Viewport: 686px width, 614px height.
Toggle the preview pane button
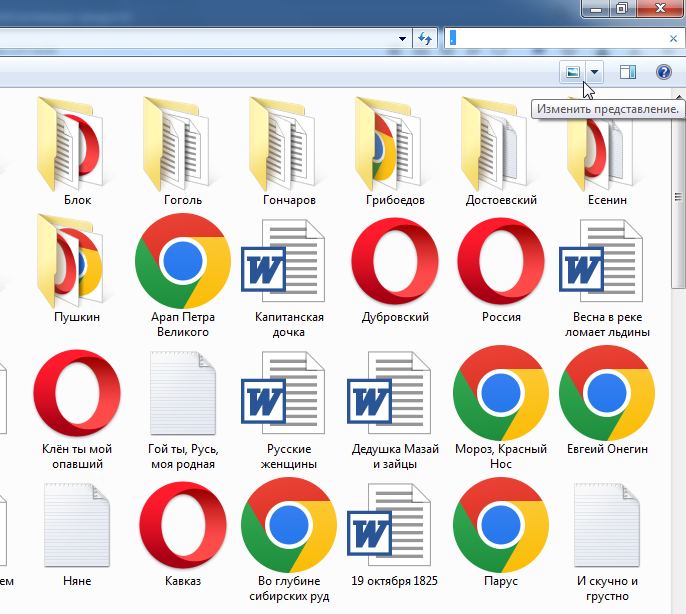click(x=628, y=72)
